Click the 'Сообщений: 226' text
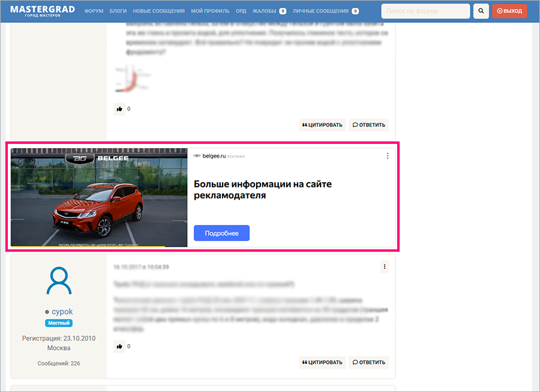 pyautogui.click(x=59, y=363)
